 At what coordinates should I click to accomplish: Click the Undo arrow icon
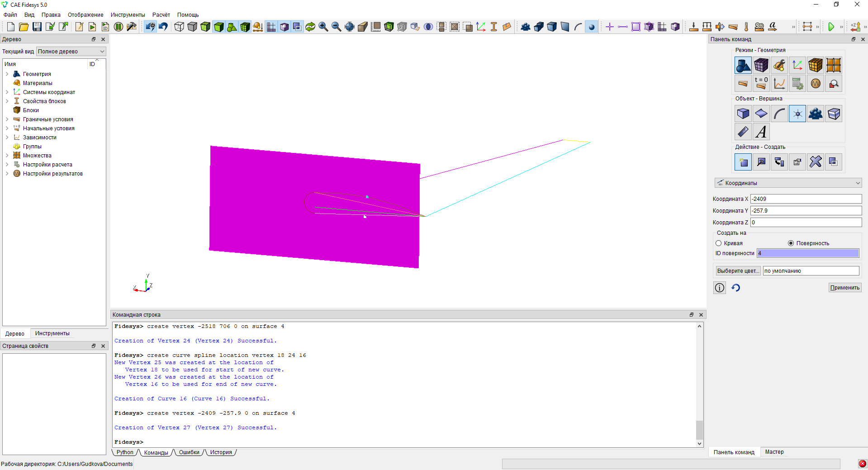click(x=163, y=27)
